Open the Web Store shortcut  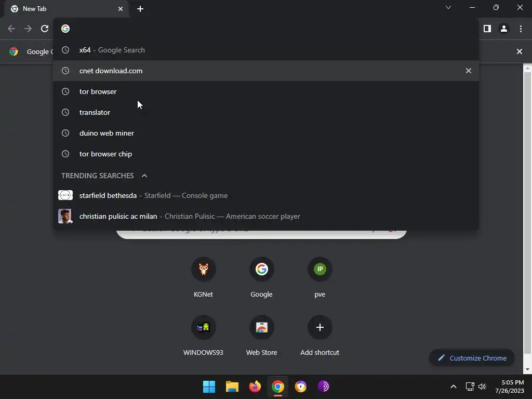[262, 336]
